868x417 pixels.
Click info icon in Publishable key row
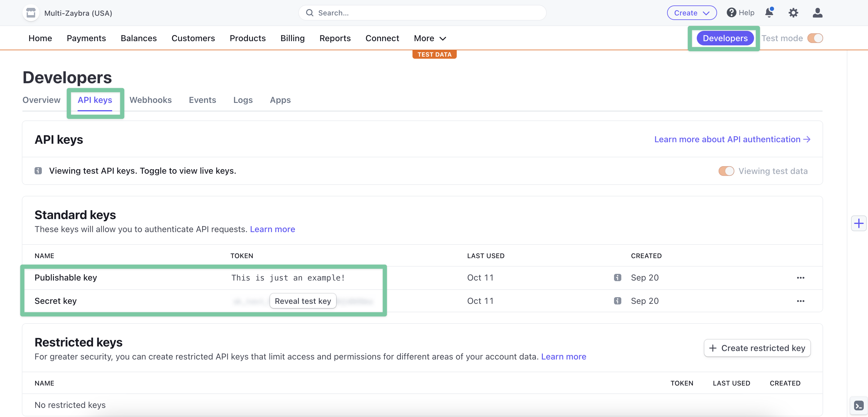click(617, 277)
